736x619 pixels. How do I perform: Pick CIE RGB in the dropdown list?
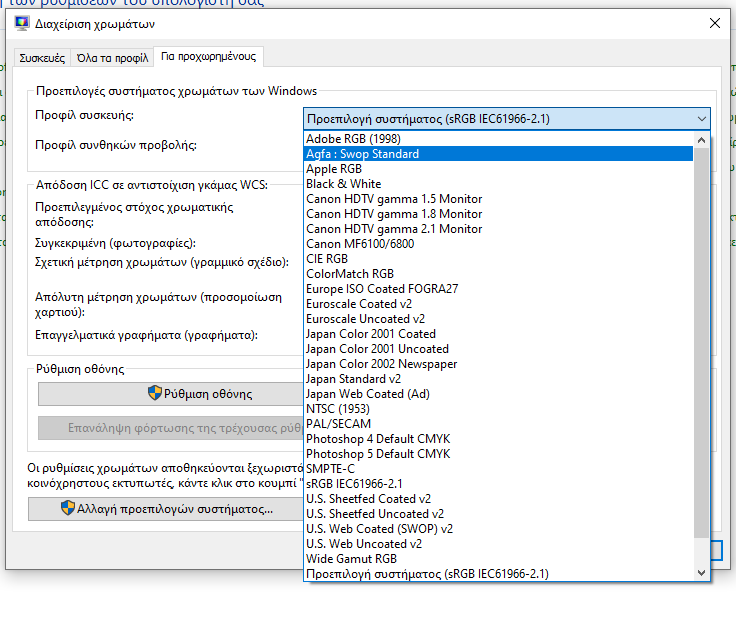click(x=499, y=259)
